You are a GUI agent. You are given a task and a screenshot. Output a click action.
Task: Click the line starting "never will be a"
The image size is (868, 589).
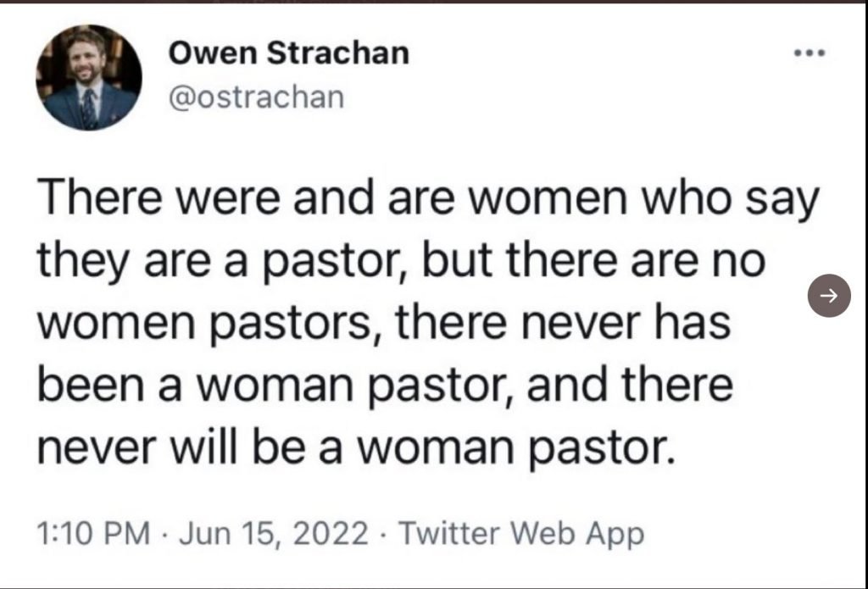[x=357, y=448]
